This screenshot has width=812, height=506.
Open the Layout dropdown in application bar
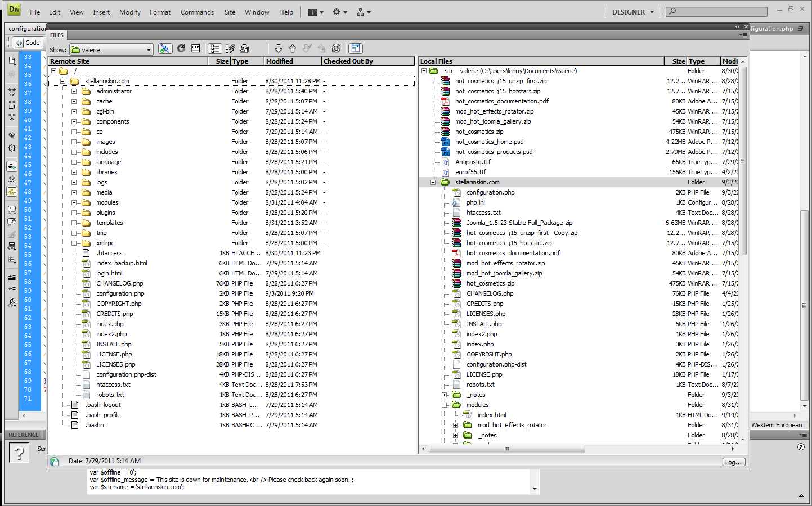click(x=316, y=12)
